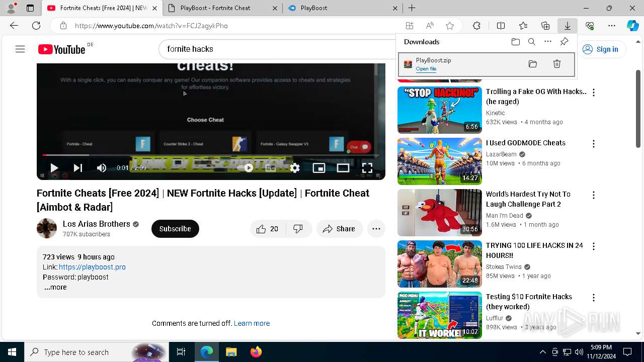Toggle video autoplay switch
644x362 pixels.
(x=247, y=168)
